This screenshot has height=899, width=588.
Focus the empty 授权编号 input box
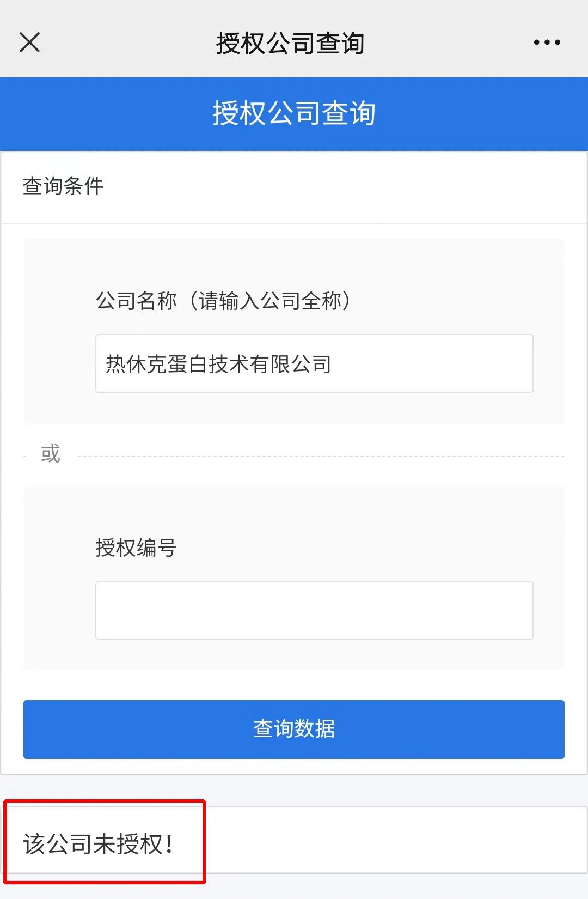point(314,610)
